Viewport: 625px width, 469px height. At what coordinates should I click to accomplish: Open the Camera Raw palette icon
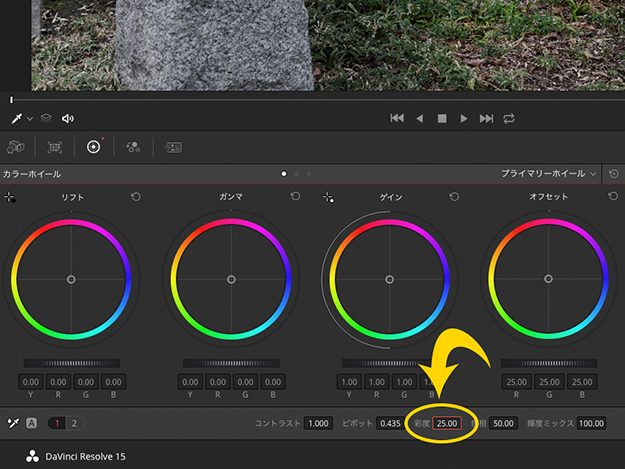coord(15,146)
